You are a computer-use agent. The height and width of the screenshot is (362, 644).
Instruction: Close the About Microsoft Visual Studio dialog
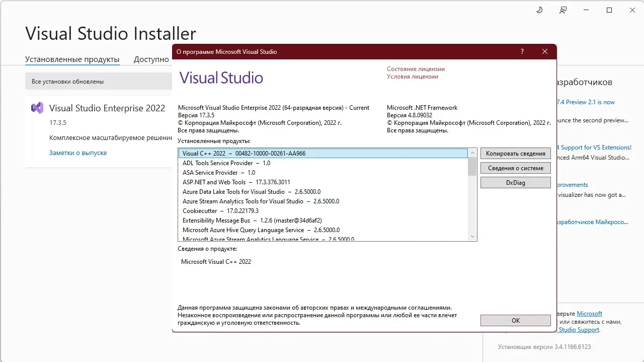click(545, 51)
